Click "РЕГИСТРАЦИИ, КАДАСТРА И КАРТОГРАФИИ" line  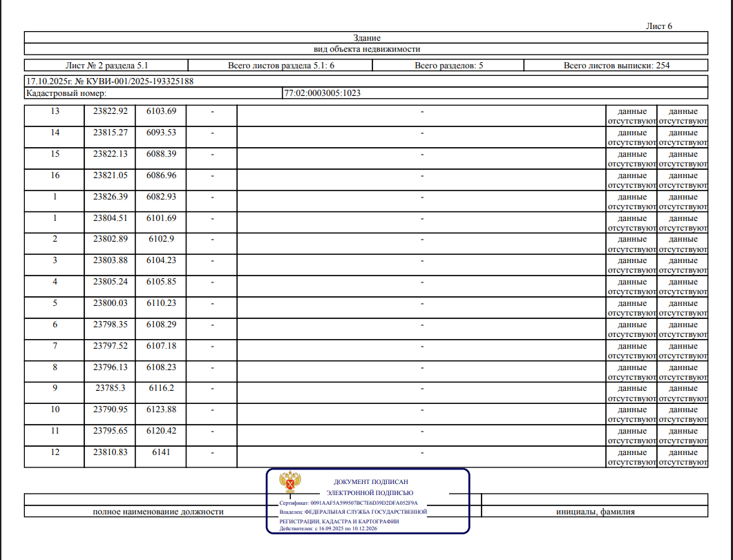(339, 521)
